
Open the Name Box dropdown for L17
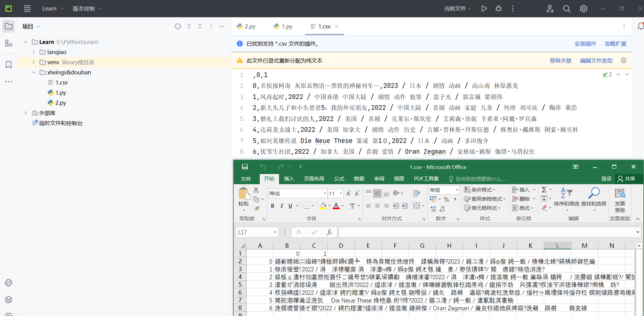click(x=275, y=232)
